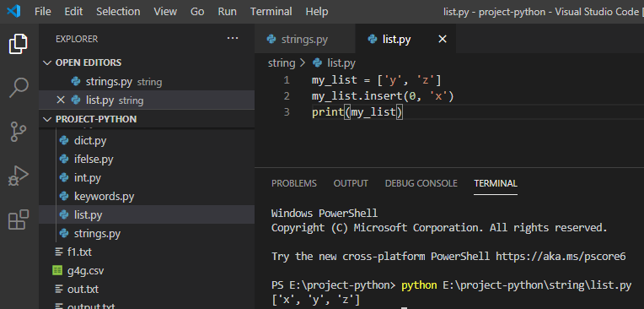This screenshot has height=309, width=644.
Task: Open the Run menu
Action: (227, 12)
